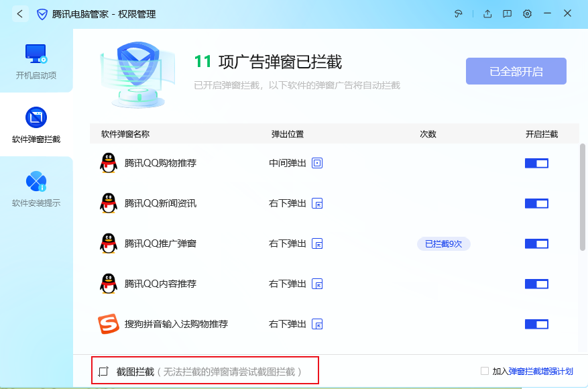Open the 开机启动项 sidebar tab
Viewport: 588px width, 389px height.
tap(36, 61)
